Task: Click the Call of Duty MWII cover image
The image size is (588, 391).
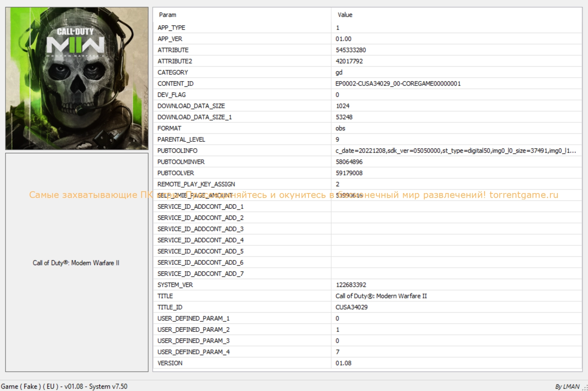Action: tap(77, 78)
